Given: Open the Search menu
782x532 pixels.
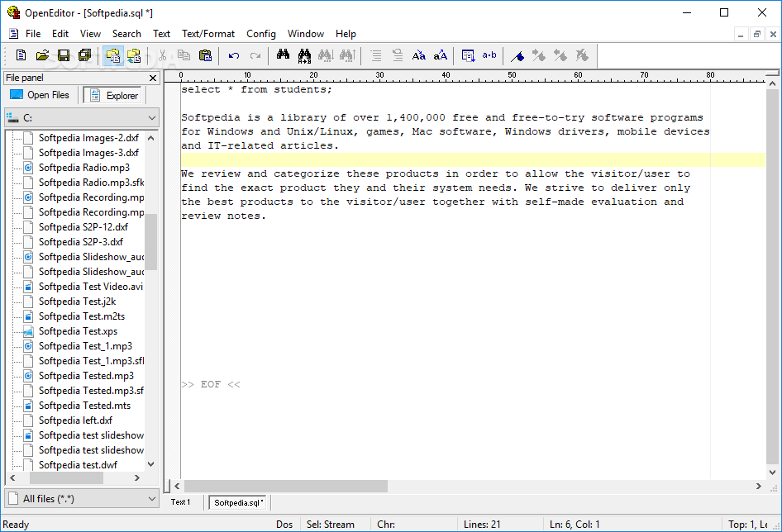Looking at the screenshot, I should click(x=126, y=34).
